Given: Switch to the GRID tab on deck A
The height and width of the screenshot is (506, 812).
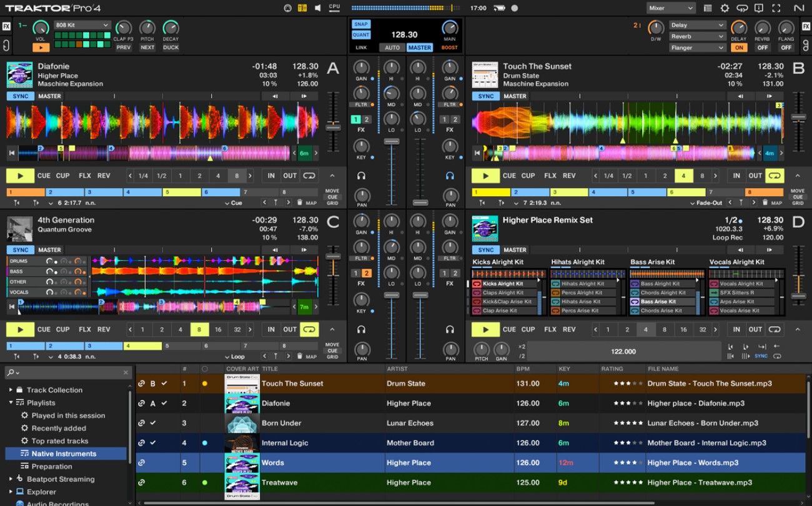Looking at the screenshot, I should (333, 204).
